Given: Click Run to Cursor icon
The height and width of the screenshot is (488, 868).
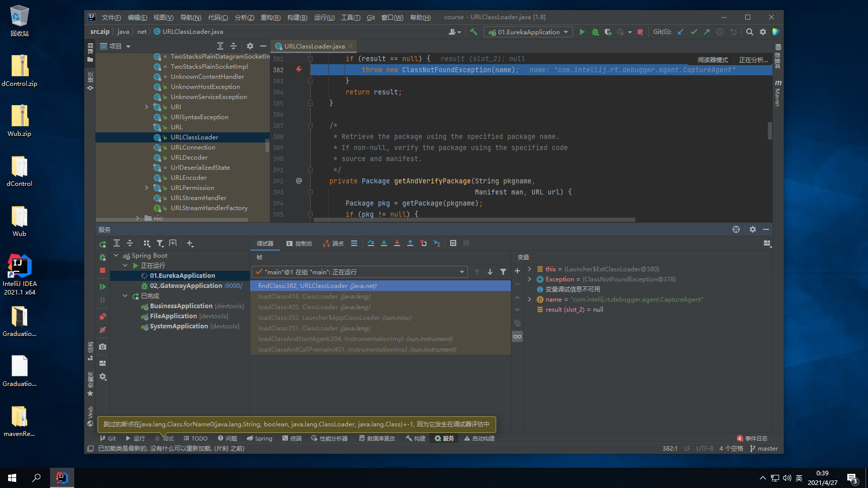Looking at the screenshot, I should (437, 243).
